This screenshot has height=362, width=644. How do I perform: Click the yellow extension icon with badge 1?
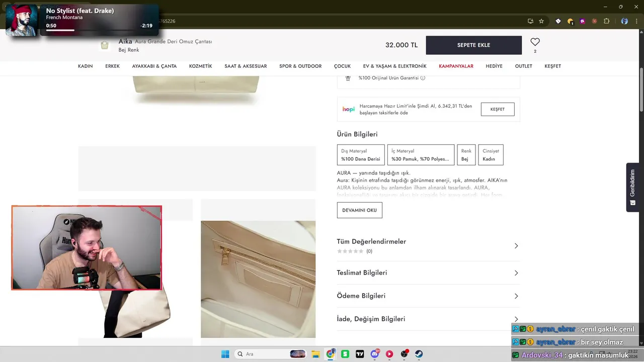(x=570, y=21)
